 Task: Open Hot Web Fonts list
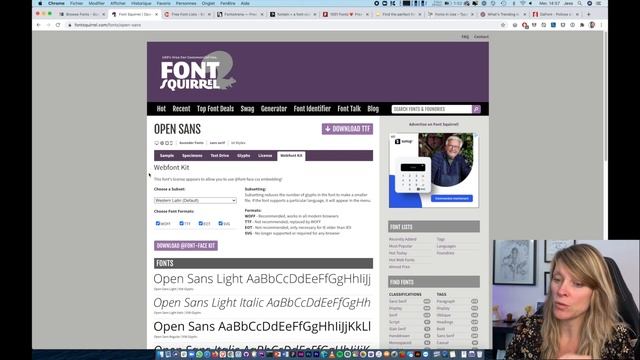(x=402, y=260)
